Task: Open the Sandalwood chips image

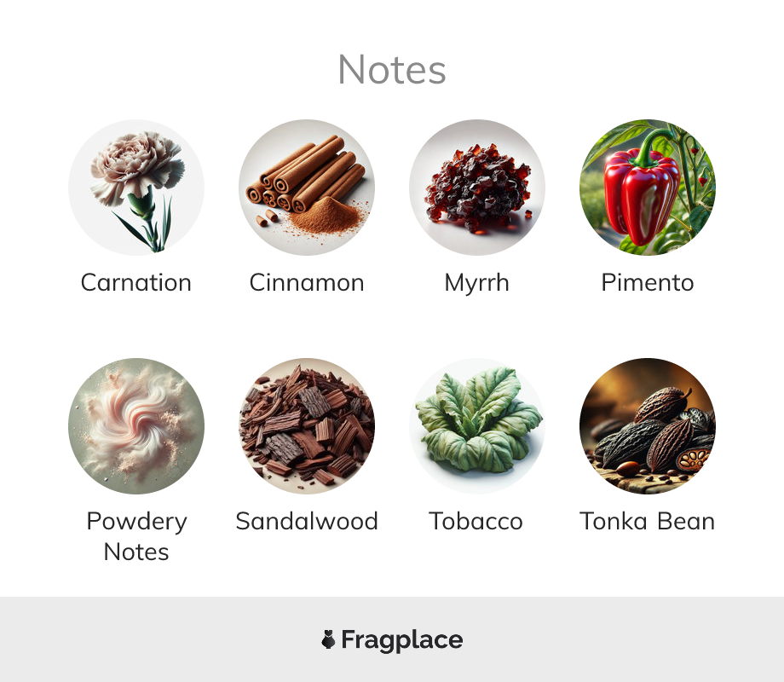Action: click(307, 425)
